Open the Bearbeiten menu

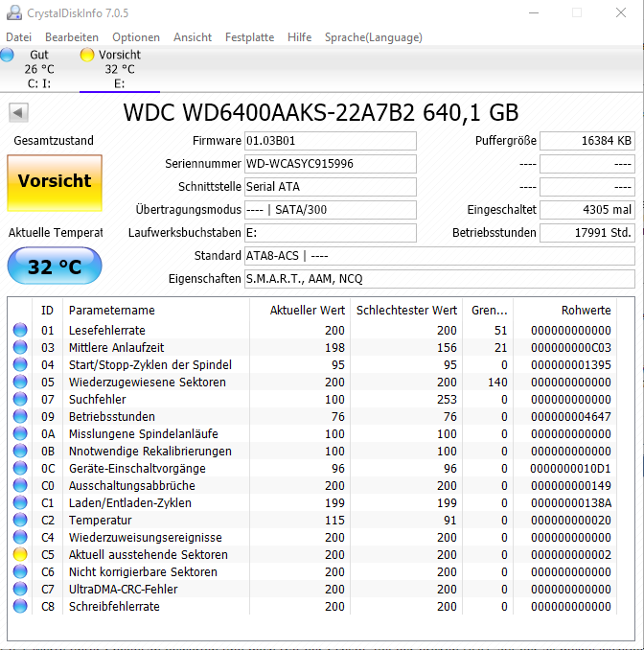[x=72, y=37]
